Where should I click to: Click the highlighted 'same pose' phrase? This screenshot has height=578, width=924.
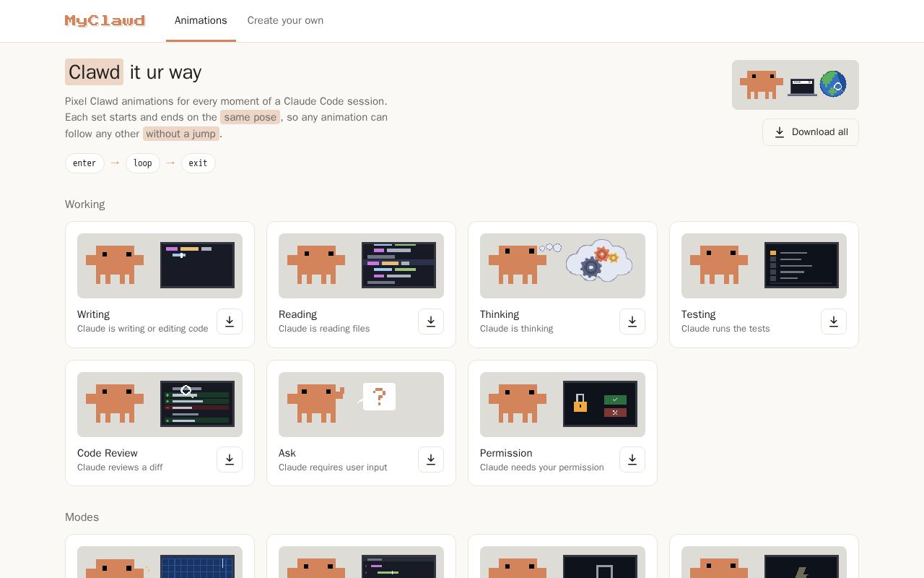point(250,117)
